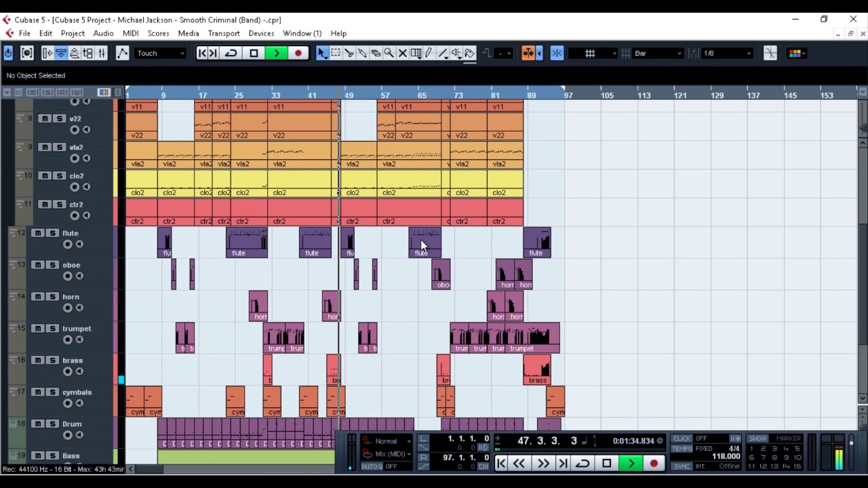Viewport: 868px width, 488px height.
Task: Click Stop on the transport panel
Action: tap(607, 463)
